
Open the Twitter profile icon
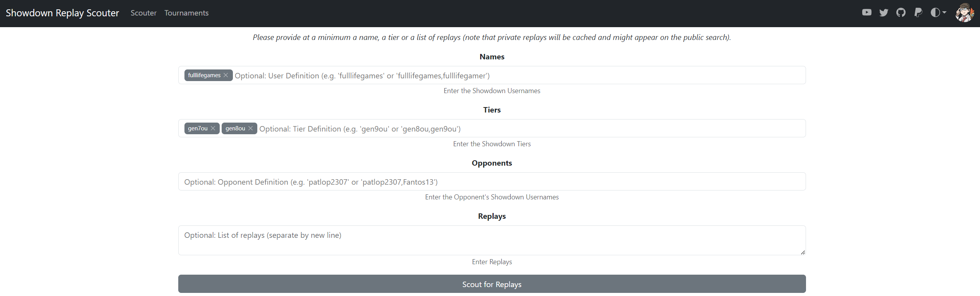coord(884,13)
